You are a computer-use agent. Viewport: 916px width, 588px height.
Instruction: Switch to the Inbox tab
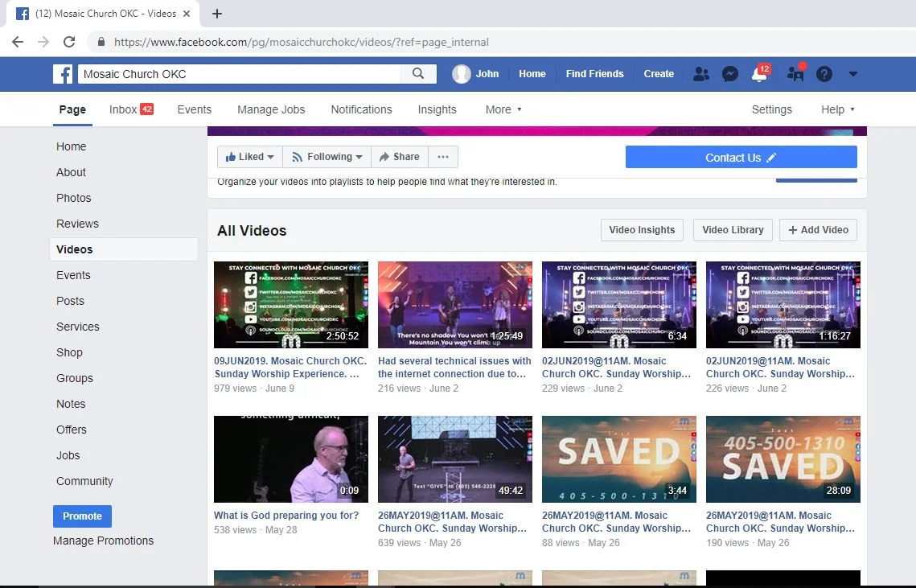[131, 109]
